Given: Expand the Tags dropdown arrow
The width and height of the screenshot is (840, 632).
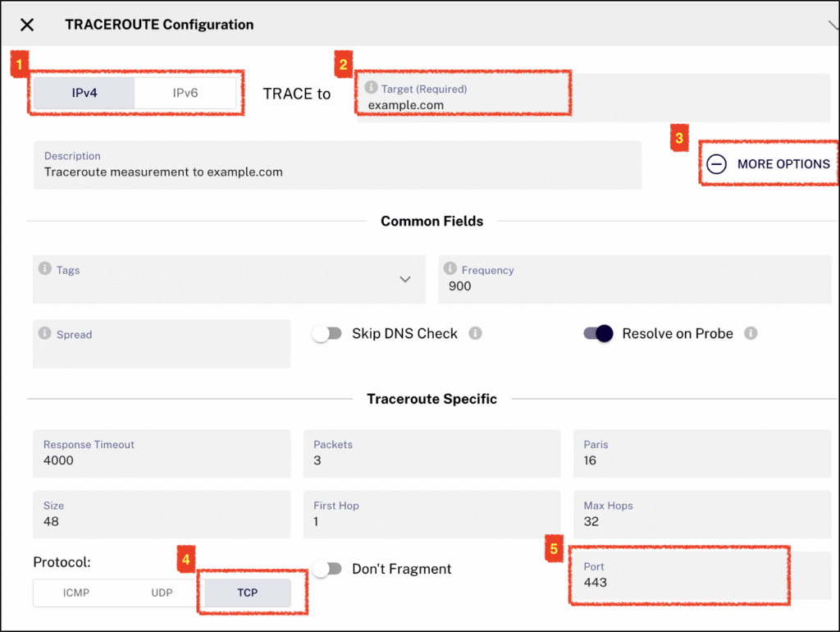Looking at the screenshot, I should [405, 279].
